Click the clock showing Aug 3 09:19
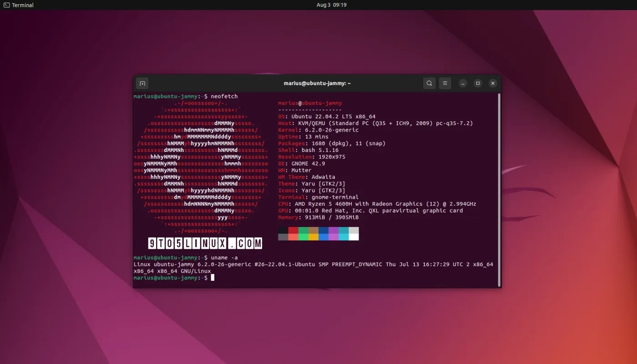 point(332,5)
